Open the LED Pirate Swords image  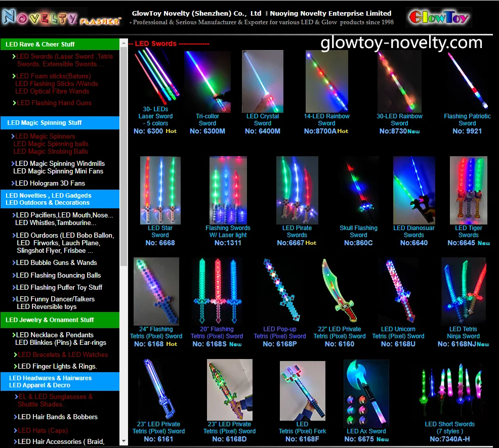pyautogui.click(x=297, y=190)
